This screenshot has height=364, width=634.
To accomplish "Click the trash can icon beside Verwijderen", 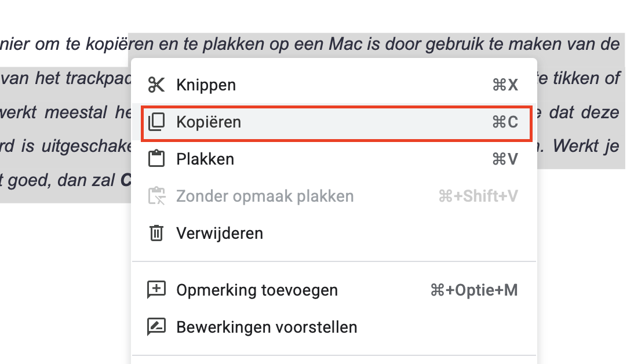I will [156, 233].
